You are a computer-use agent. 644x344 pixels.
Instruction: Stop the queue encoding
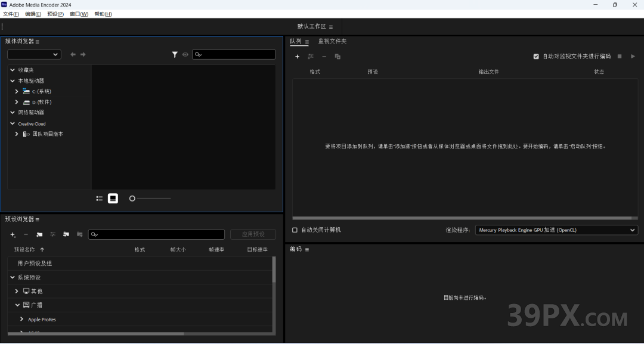point(620,56)
